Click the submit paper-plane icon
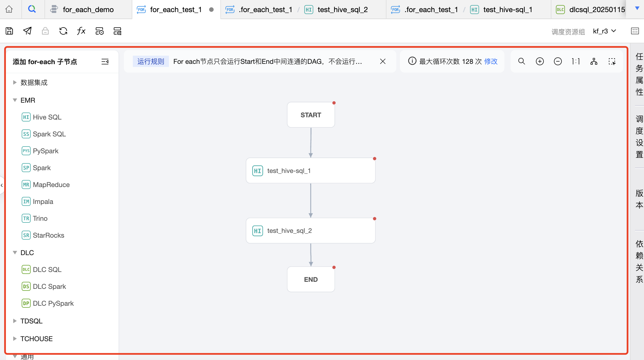Image resolution: width=644 pixels, height=360 pixels. tap(27, 31)
